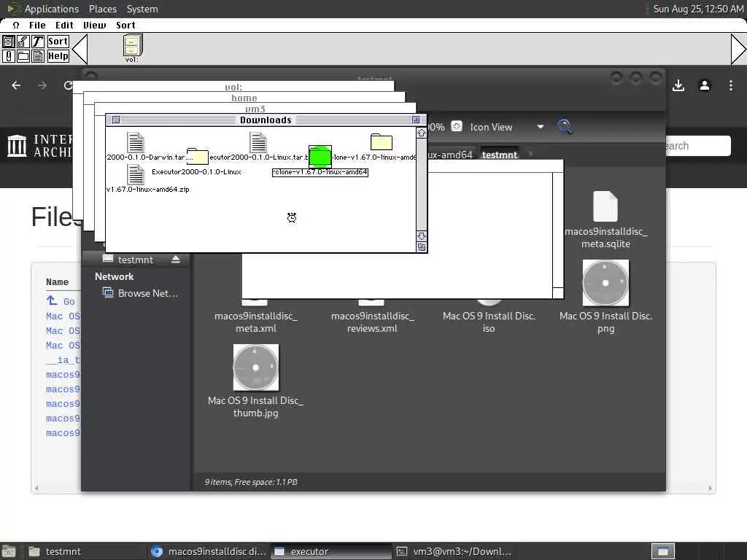Open the omega menu in Executor
This screenshot has height=560, width=747.
pyautogui.click(x=16, y=26)
